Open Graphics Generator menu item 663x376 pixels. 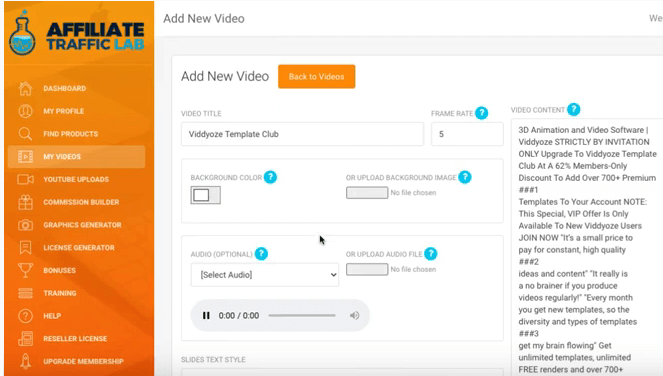click(x=82, y=225)
